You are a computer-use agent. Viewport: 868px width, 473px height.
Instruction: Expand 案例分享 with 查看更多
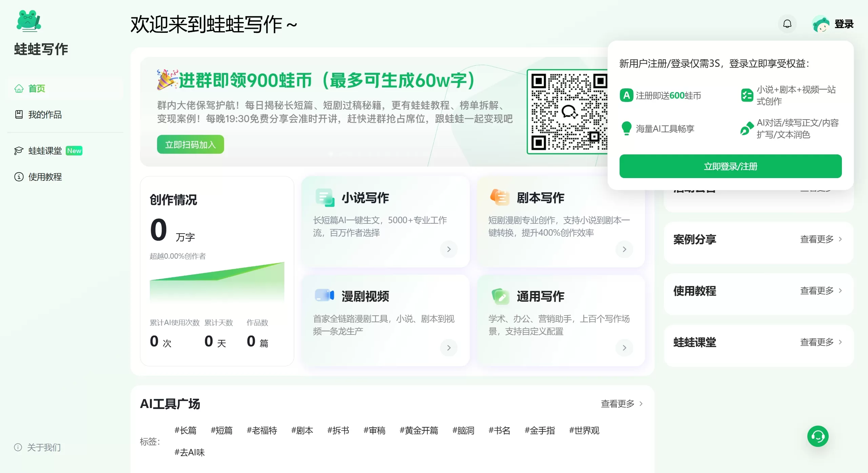(821, 239)
